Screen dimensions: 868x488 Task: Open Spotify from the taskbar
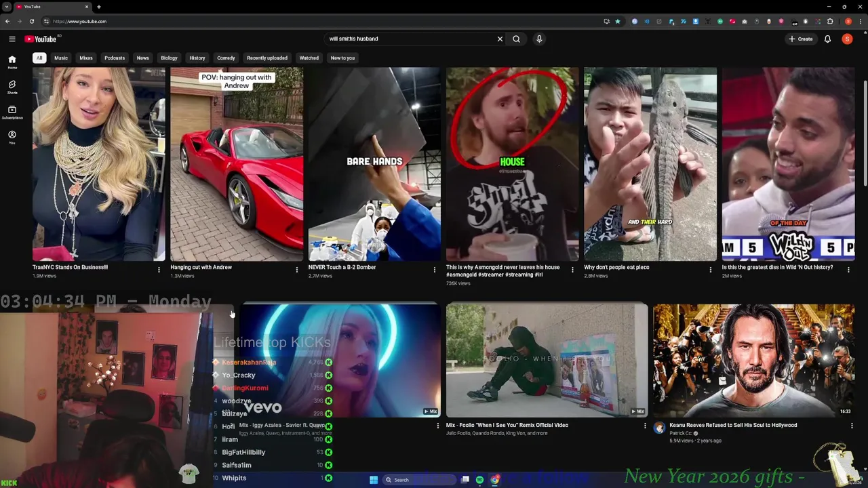(479, 480)
